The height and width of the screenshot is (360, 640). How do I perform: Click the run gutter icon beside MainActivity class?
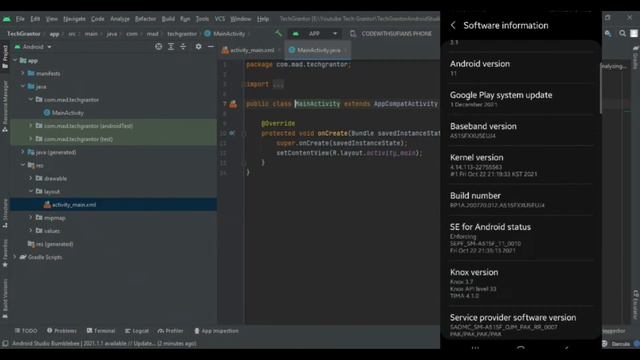(233, 104)
